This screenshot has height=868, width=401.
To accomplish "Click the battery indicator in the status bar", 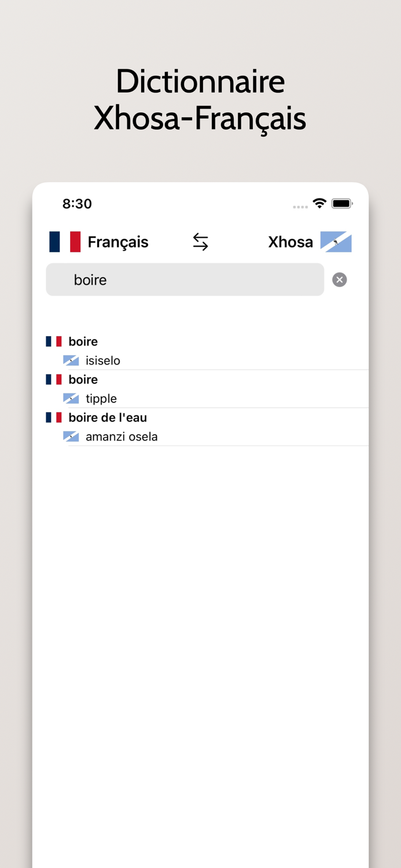I will [x=341, y=204].
